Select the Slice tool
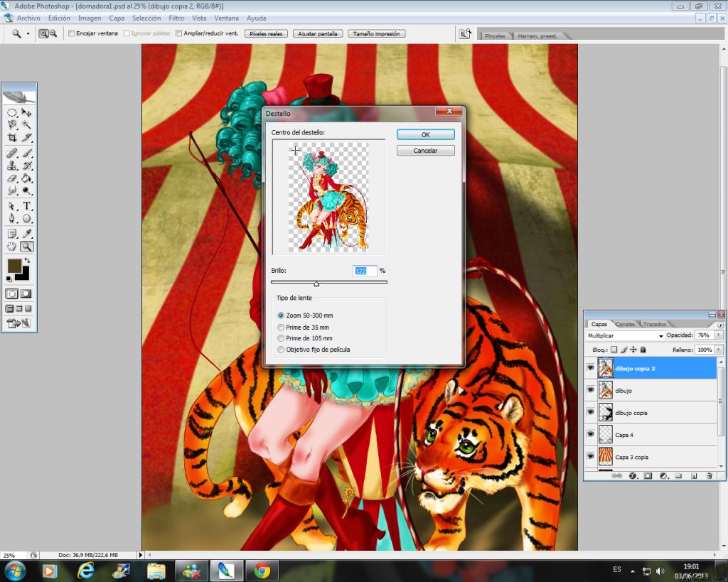 26,138
